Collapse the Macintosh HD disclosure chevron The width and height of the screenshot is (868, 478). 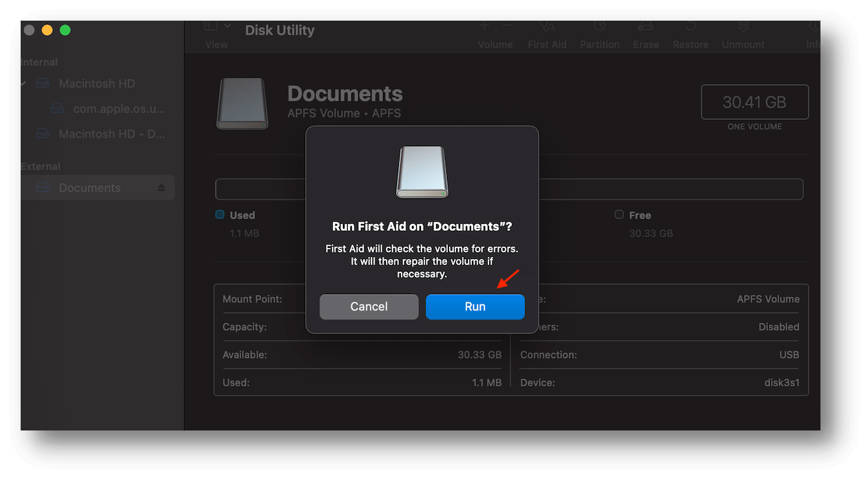24,83
